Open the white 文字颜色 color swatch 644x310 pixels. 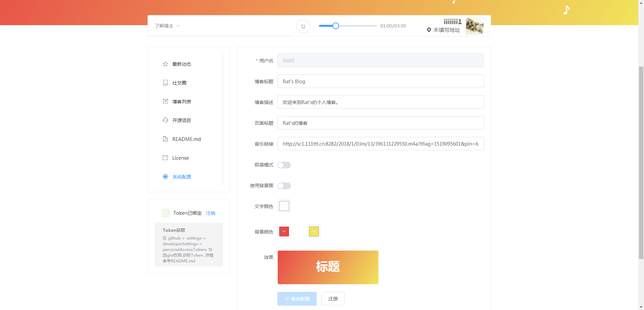click(x=284, y=206)
